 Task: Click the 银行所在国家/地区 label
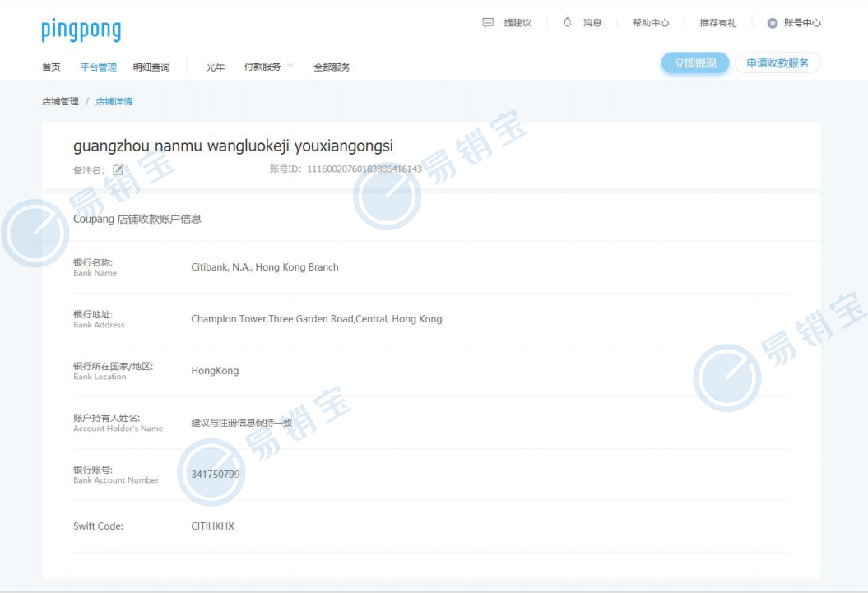(x=113, y=371)
